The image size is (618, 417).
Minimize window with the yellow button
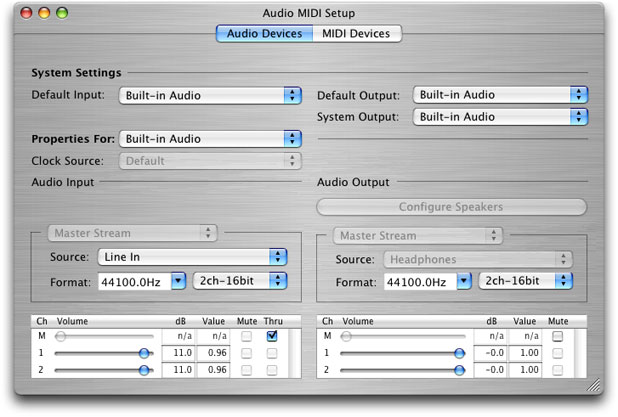coord(44,13)
